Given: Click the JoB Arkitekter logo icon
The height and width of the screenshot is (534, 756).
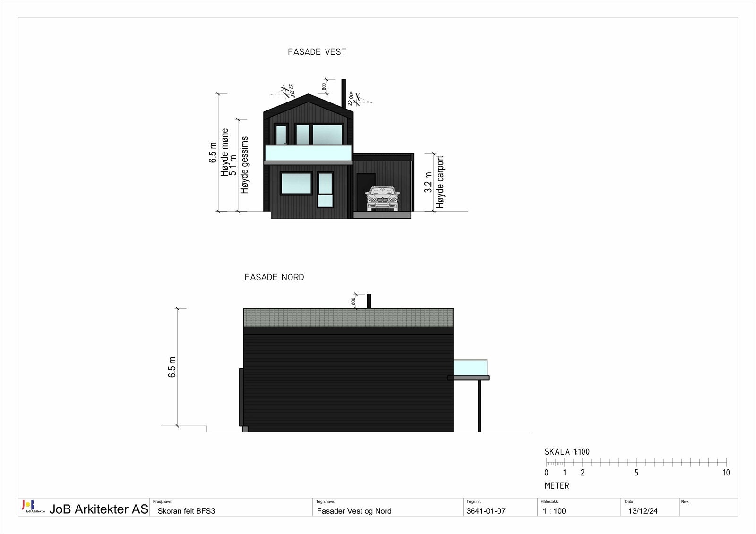Looking at the screenshot, I should 29,506.
